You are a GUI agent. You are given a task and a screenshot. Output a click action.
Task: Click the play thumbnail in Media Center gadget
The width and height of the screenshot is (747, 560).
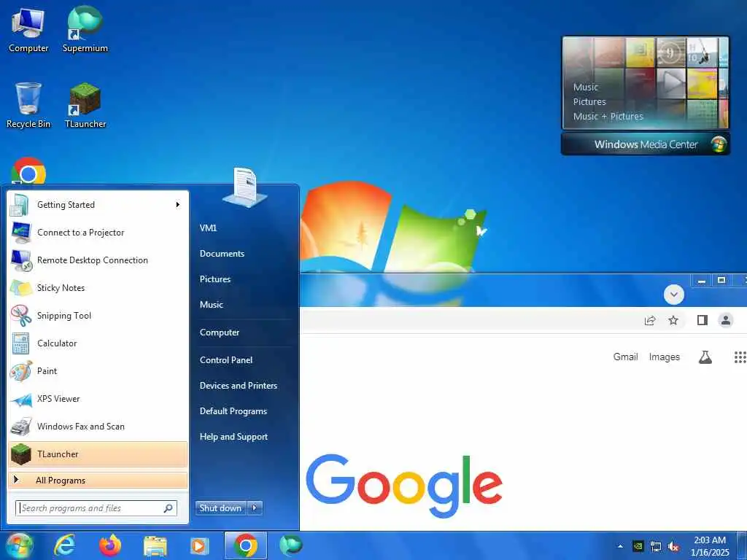(x=671, y=83)
